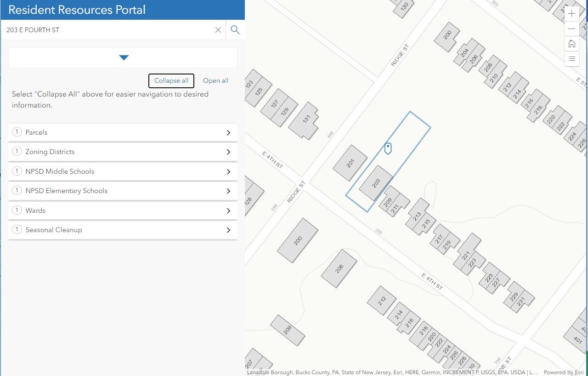Screen dimensions: 588x376
Task: Expand the Wards section
Action: pyautogui.click(x=228, y=211)
